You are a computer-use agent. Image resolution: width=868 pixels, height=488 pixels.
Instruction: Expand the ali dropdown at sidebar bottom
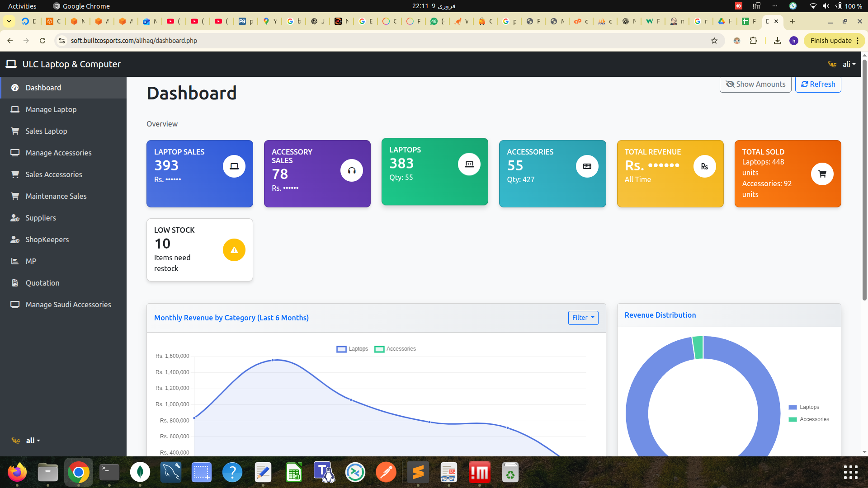32,441
